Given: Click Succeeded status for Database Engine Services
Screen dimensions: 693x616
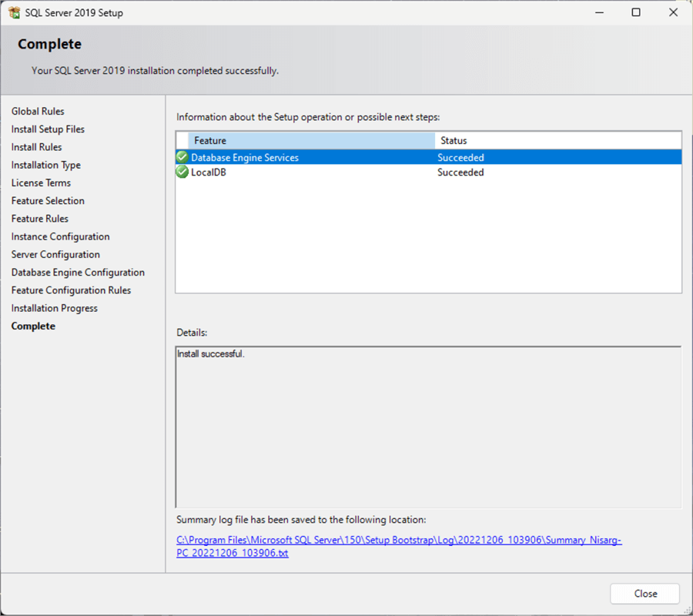Looking at the screenshot, I should coord(460,157).
